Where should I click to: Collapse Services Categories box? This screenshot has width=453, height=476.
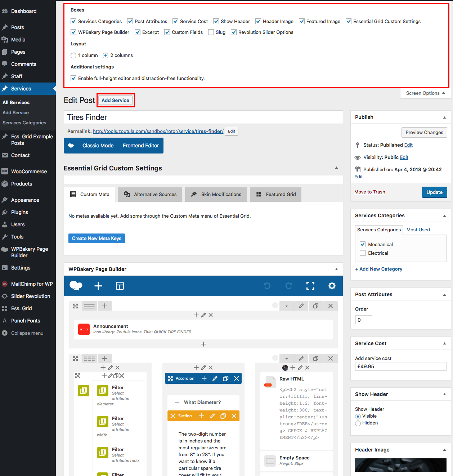click(x=444, y=216)
